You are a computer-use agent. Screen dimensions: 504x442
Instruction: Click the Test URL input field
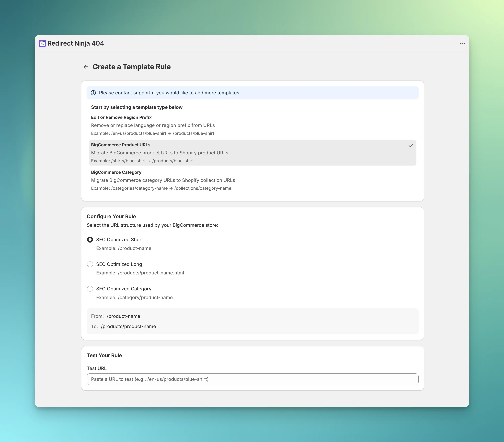(x=252, y=379)
